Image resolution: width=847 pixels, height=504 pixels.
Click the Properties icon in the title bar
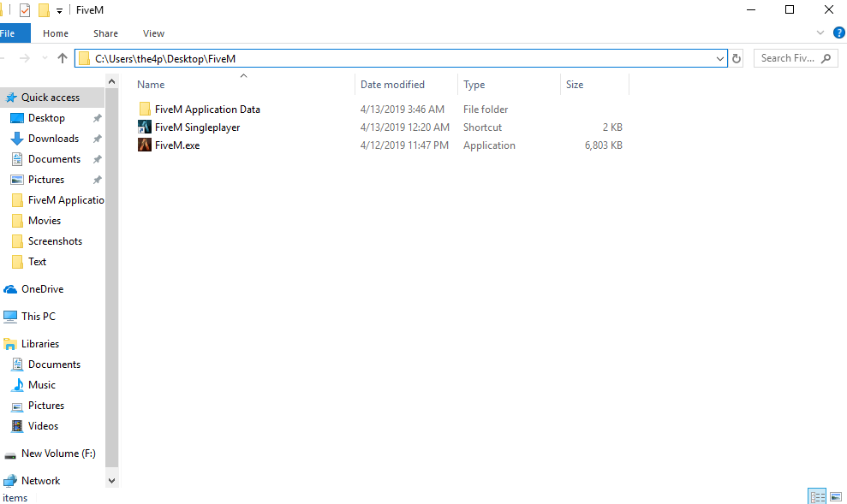[x=24, y=9]
